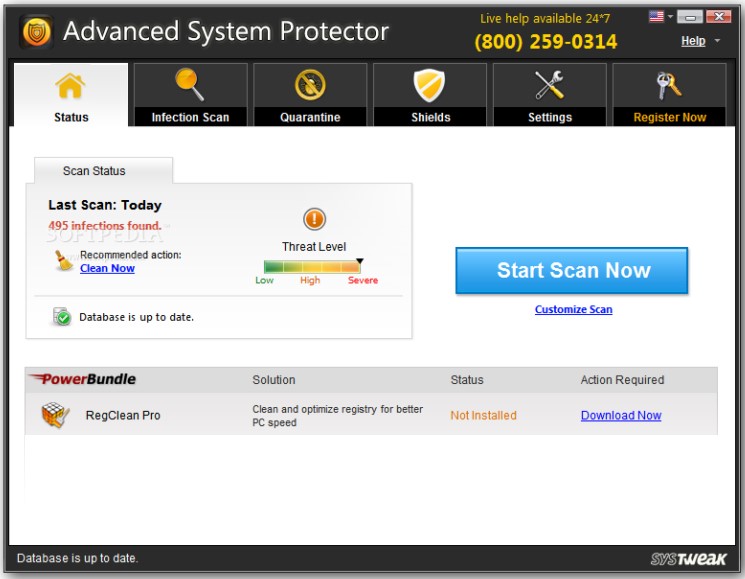Click the orange exclamation threat warning icon

314,219
